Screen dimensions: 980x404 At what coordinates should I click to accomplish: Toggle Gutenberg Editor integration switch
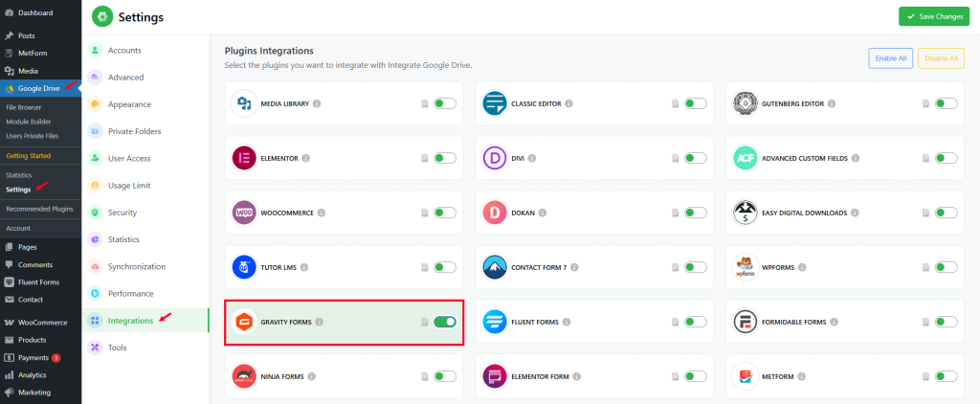click(x=947, y=103)
